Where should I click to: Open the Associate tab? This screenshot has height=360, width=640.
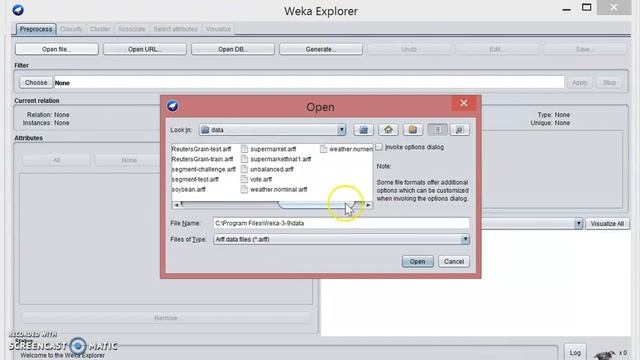131,29
